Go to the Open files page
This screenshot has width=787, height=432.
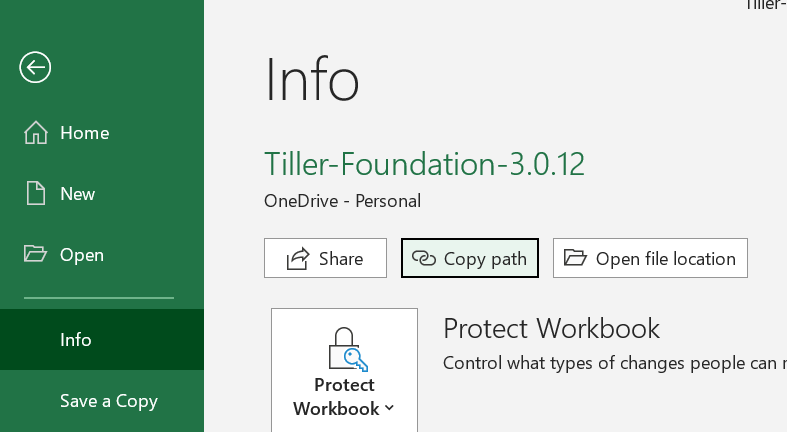102,255
